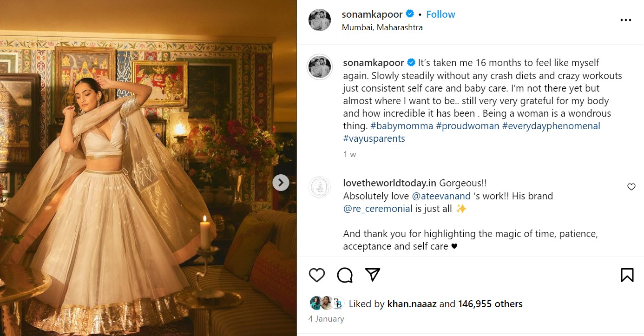This screenshot has width=644, height=336.
Task: Open the #vayusparents hashtag
Action: pos(374,138)
